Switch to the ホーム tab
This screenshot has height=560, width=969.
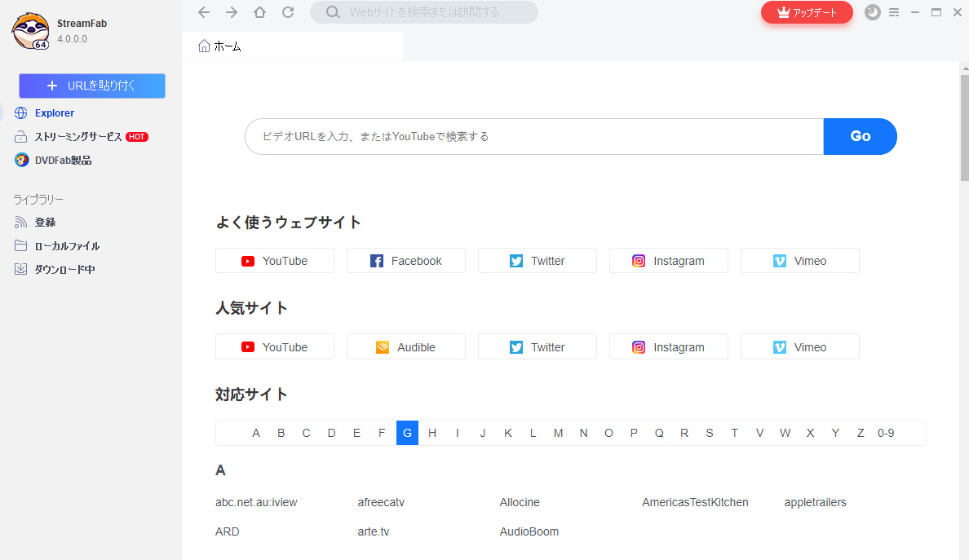point(220,46)
